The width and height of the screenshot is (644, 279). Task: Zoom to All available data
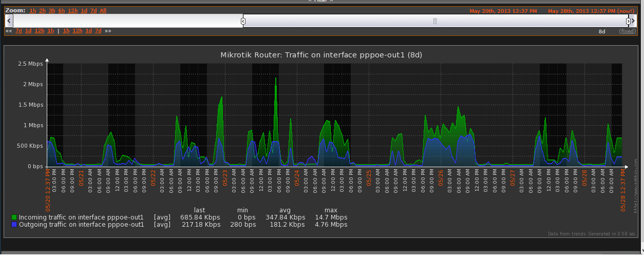pyautogui.click(x=103, y=11)
